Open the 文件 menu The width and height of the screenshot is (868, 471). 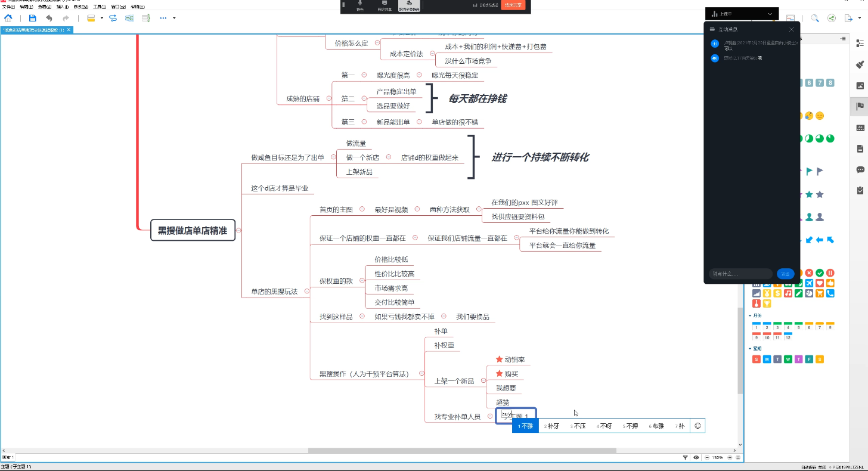tap(9, 7)
